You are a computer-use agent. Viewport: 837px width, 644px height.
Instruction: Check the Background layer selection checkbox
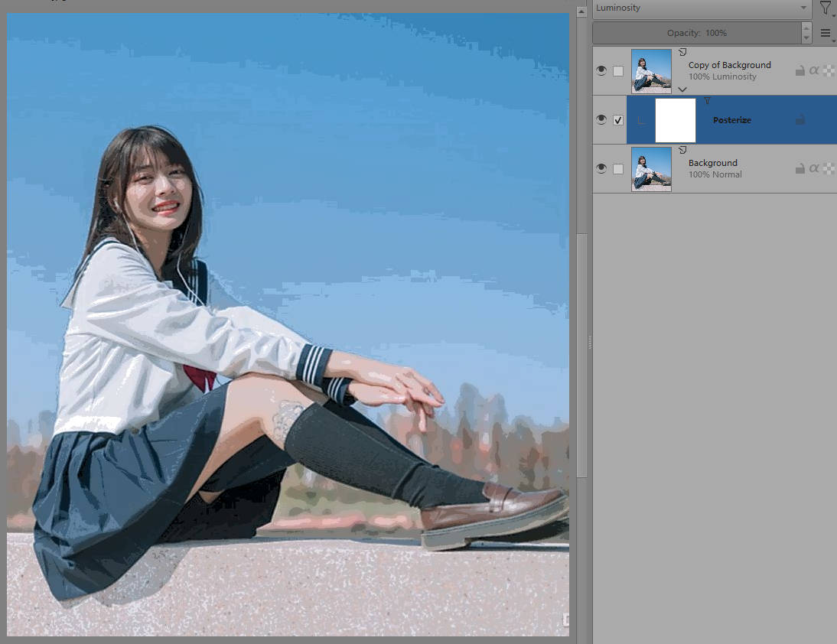pos(618,168)
